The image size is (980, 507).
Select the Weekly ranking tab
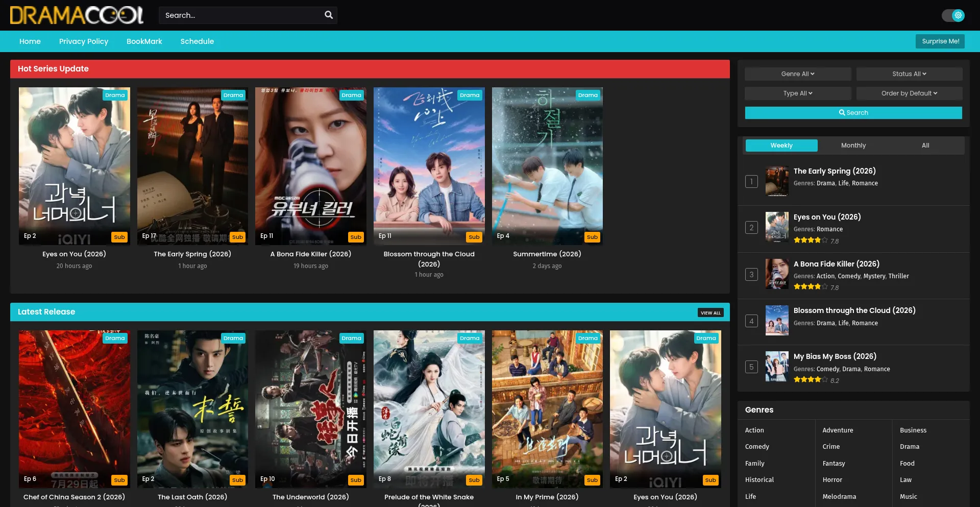781,146
